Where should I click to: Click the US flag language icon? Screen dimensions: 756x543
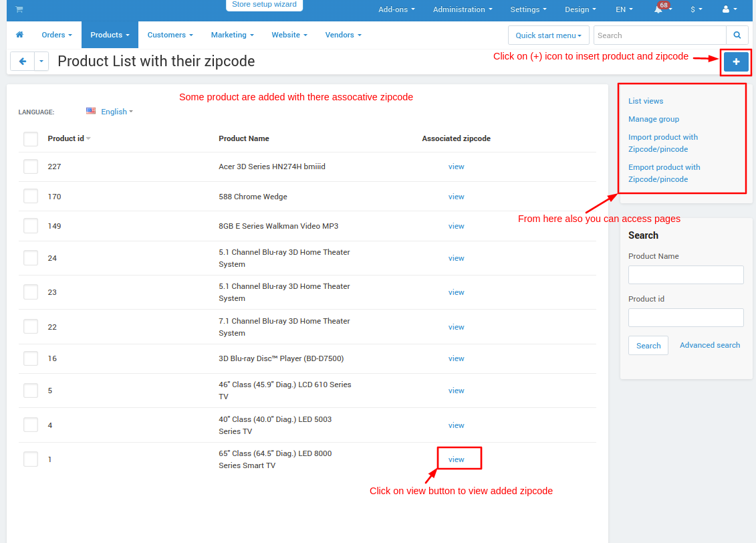(x=91, y=111)
